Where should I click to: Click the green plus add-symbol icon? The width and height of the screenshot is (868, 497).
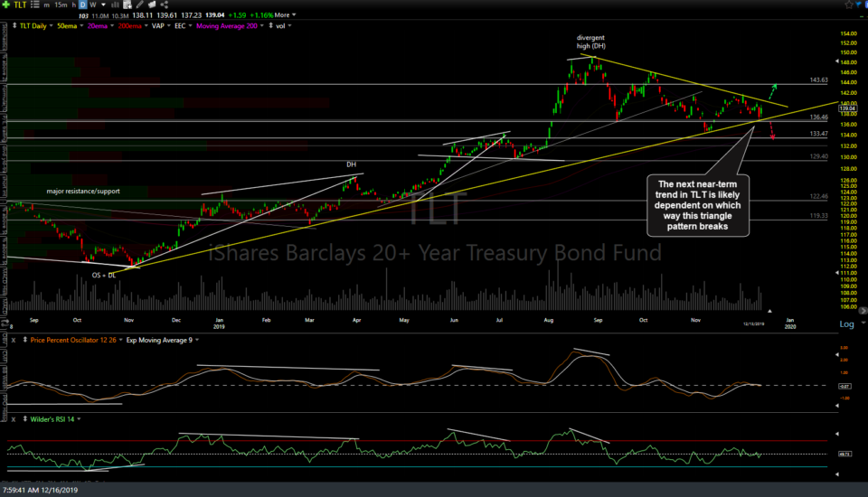pos(6,5)
